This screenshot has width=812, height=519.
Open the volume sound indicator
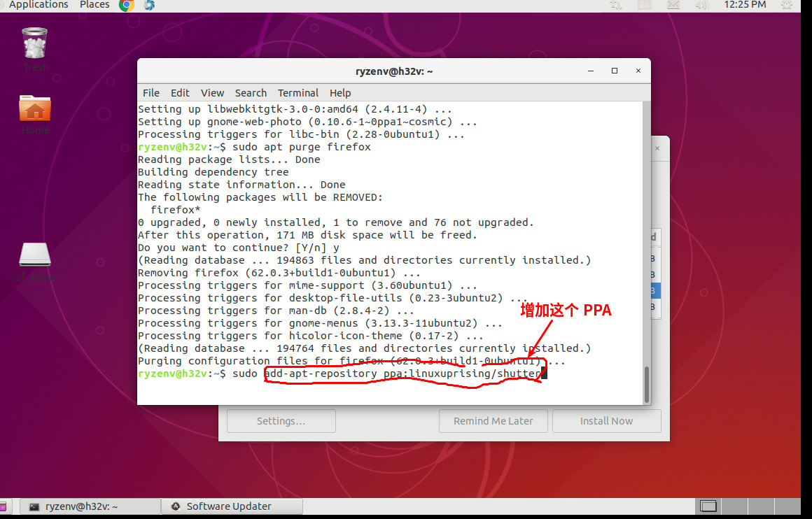tap(701, 5)
